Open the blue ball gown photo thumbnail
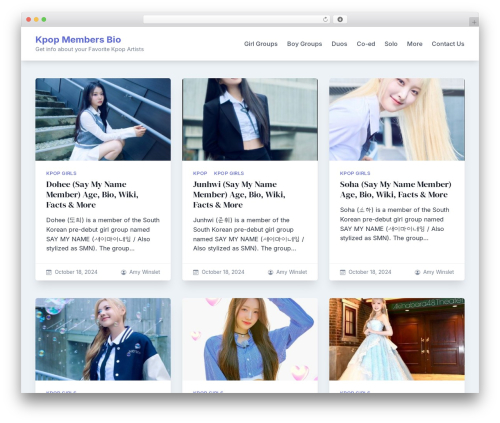The height and width of the screenshot is (423, 500). click(x=397, y=339)
